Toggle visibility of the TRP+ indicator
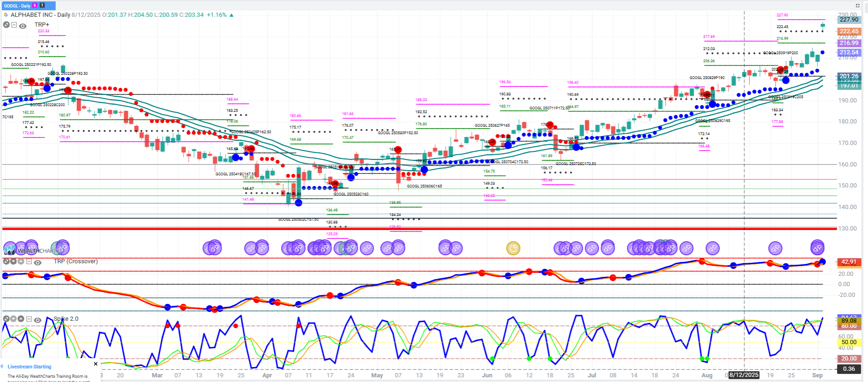The height and width of the screenshot is (382, 868). [x=22, y=26]
